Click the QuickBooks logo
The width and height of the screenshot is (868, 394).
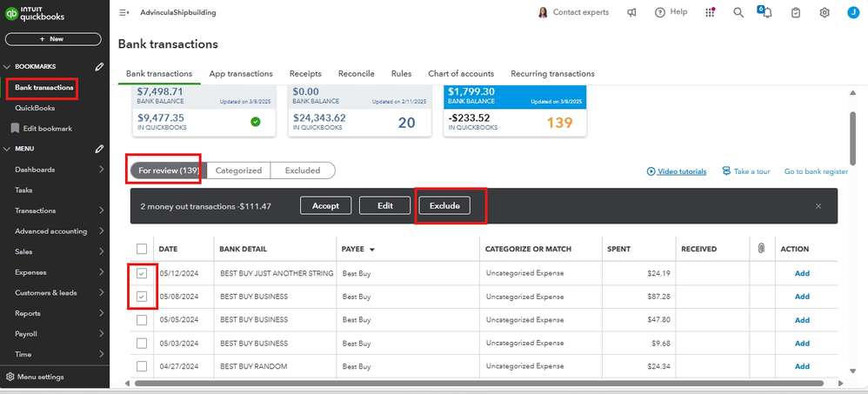pos(34,13)
